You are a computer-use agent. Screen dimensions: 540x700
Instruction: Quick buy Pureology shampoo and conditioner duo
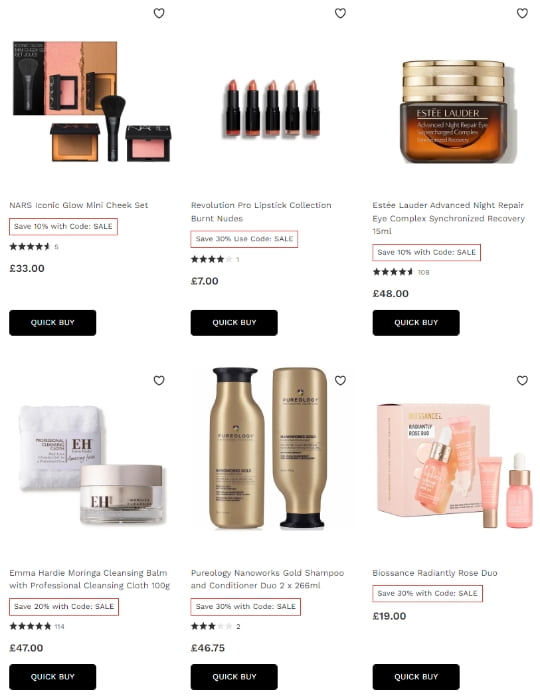pos(234,677)
